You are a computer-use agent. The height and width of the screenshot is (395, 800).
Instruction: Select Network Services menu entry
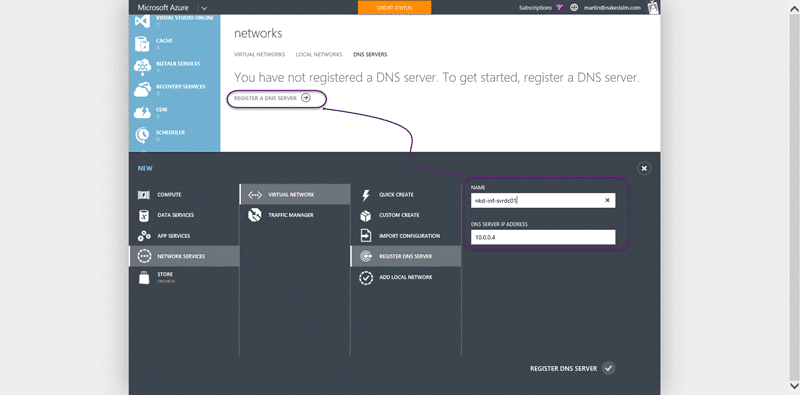[x=184, y=256]
